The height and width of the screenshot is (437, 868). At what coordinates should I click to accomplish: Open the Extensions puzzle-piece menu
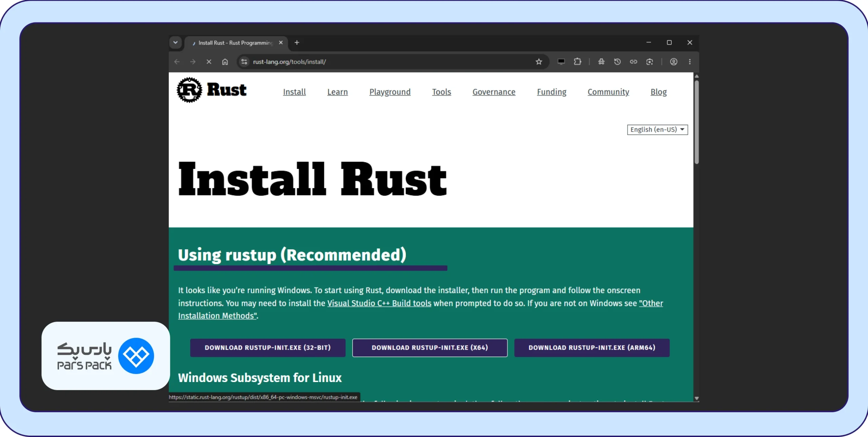point(577,62)
